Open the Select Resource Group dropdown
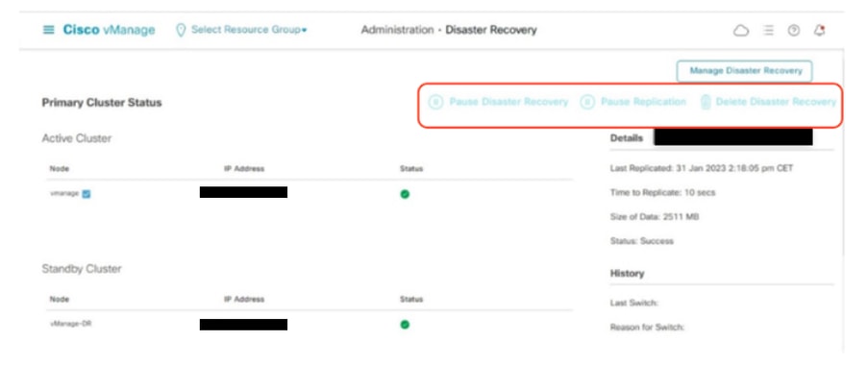Viewport: 868px width, 390px height. click(249, 30)
